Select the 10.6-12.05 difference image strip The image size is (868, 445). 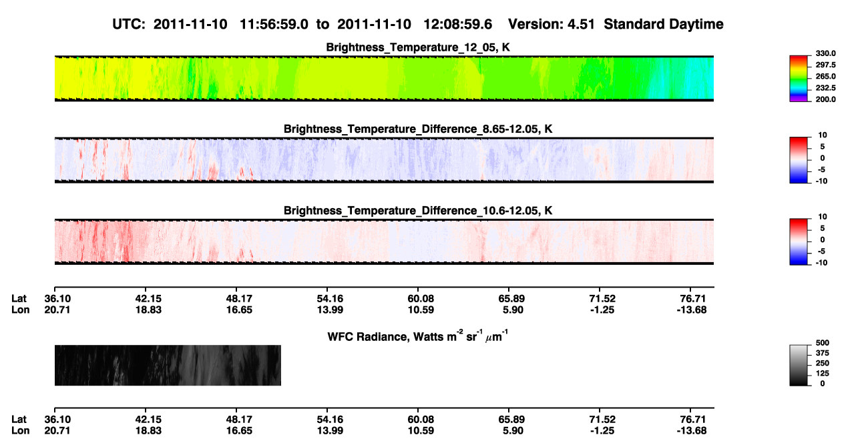click(384, 242)
